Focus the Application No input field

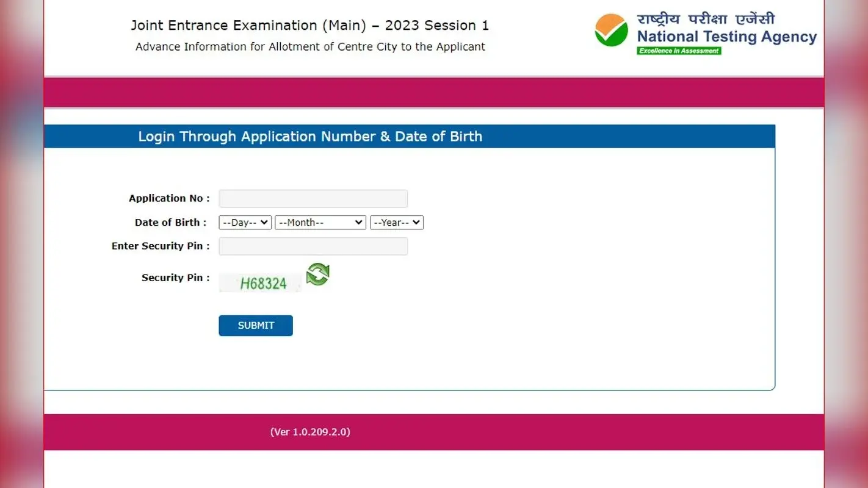point(313,199)
